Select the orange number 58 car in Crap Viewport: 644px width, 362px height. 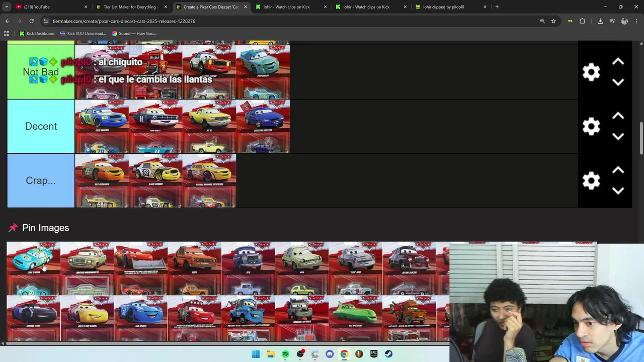[102, 180]
